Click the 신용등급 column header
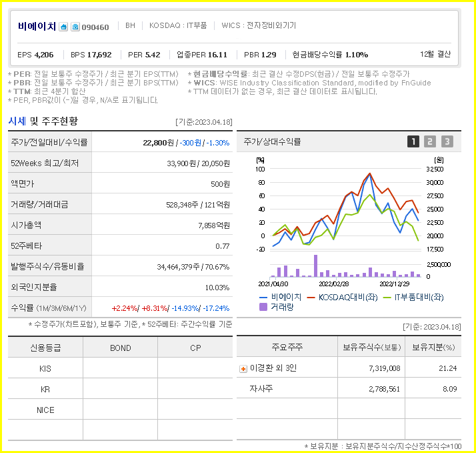 click(45, 348)
